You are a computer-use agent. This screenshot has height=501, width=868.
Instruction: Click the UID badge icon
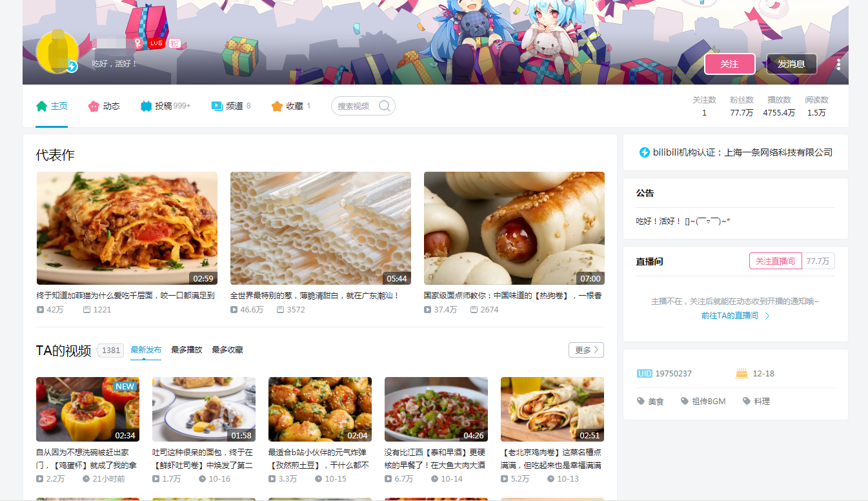point(644,374)
